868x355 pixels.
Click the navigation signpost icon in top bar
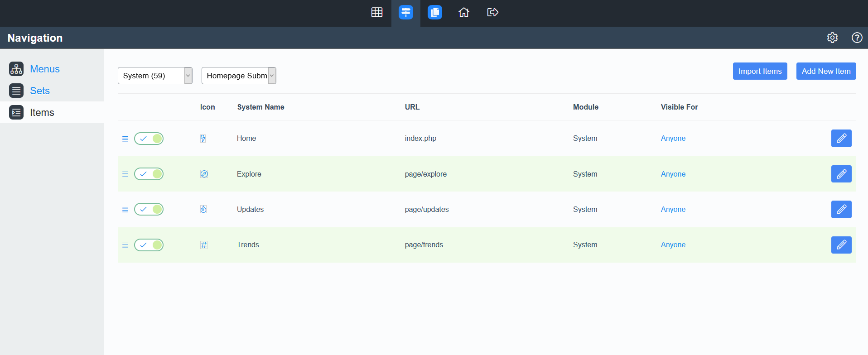pyautogui.click(x=405, y=12)
